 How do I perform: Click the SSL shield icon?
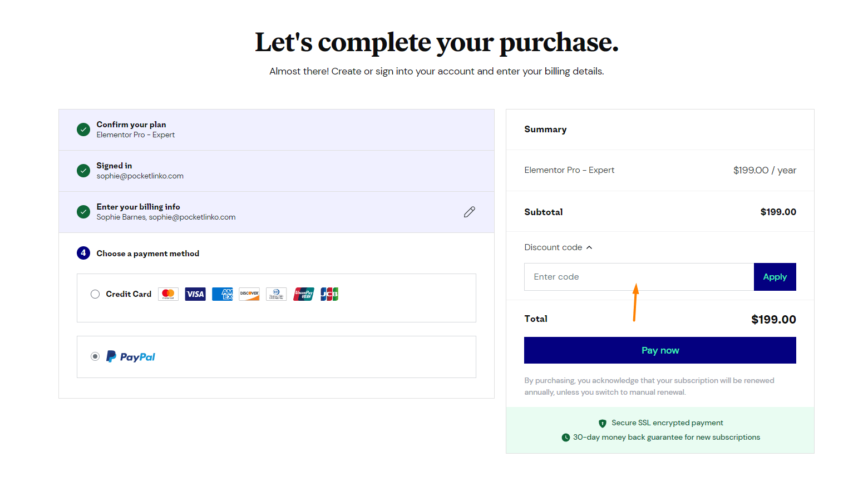tap(603, 423)
